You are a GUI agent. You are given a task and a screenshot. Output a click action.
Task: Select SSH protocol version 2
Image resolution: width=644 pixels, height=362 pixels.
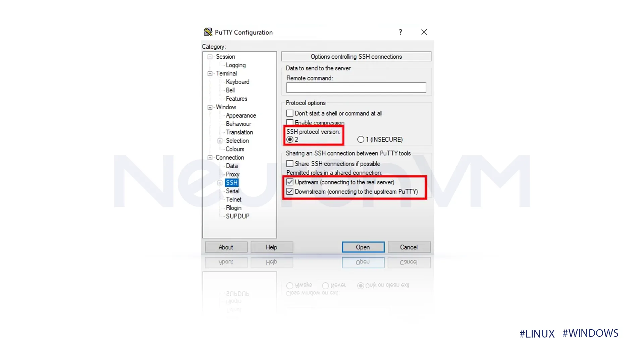[290, 139]
